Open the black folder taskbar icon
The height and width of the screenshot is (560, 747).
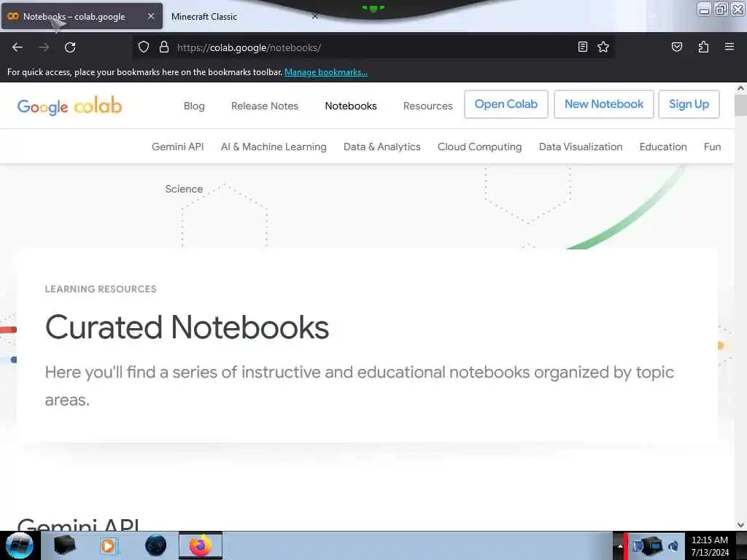pos(64,545)
